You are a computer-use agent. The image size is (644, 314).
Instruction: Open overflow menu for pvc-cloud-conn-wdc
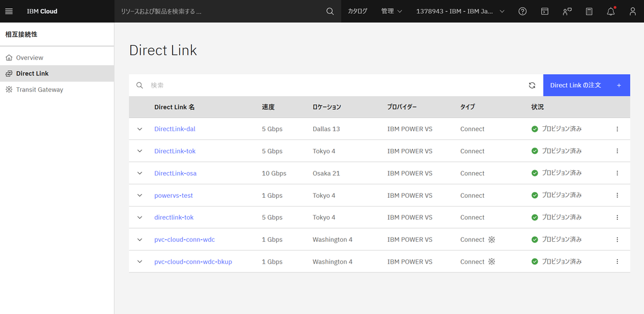click(x=617, y=239)
